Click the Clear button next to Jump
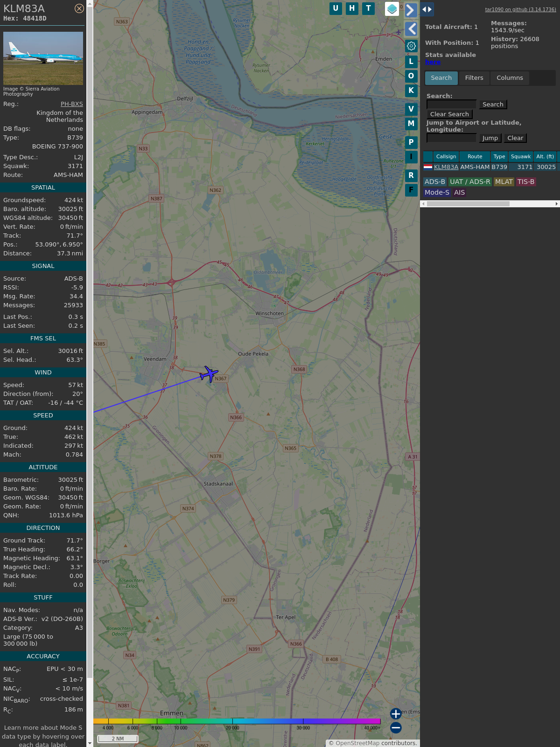Image resolution: width=560 pixels, height=747 pixels. (x=515, y=138)
